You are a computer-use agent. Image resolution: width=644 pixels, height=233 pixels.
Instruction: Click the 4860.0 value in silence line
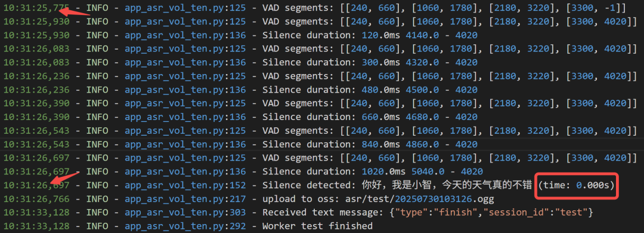coord(422,145)
